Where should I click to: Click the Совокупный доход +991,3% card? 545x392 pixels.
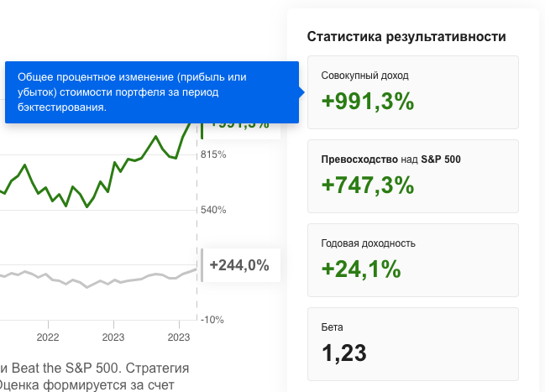click(x=413, y=92)
